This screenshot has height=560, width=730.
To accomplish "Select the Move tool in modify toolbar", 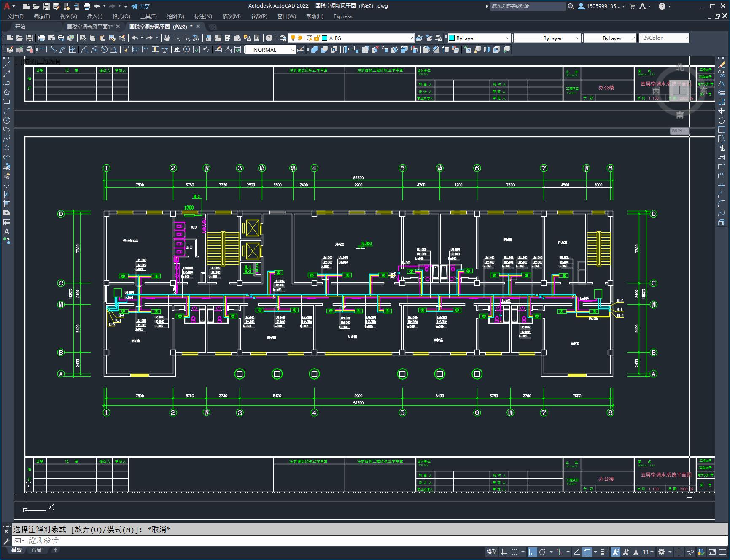I will click(x=722, y=111).
